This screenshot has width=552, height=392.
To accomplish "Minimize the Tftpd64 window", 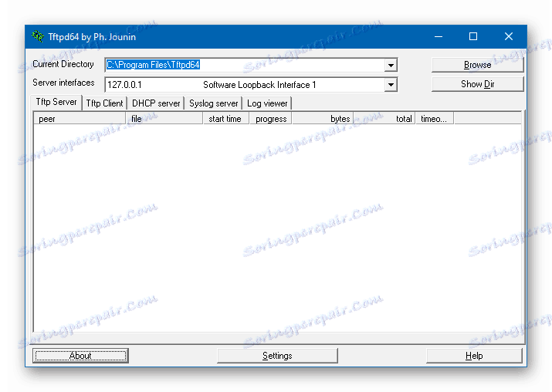I will pos(439,36).
